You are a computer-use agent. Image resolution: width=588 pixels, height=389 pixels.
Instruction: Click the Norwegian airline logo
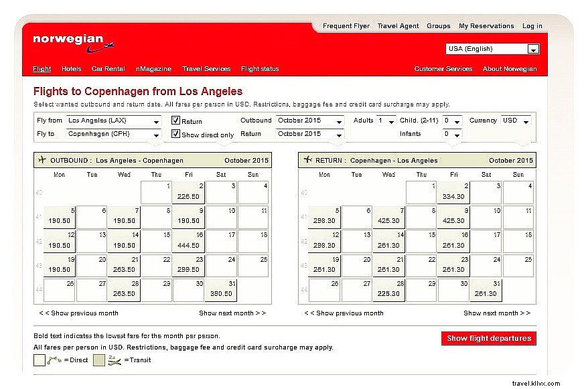(x=74, y=44)
